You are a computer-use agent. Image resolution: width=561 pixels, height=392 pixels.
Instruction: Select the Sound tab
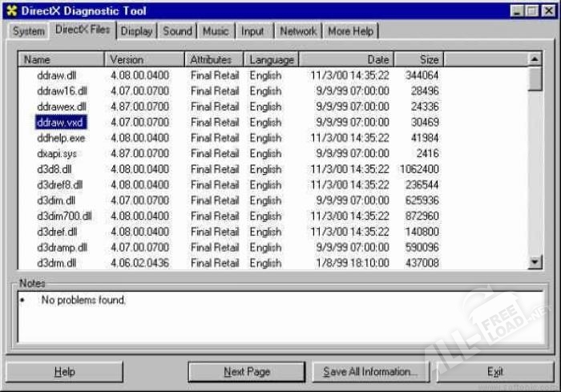pyautogui.click(x=177, y=31)
